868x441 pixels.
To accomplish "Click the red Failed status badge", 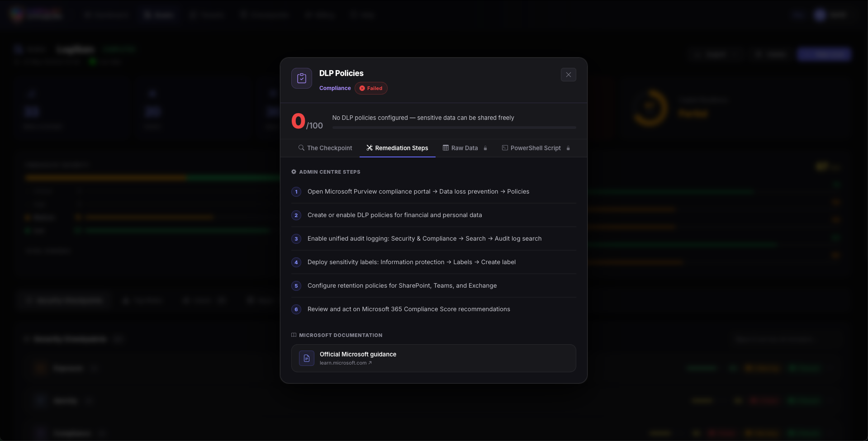I will tap(371, 88).
